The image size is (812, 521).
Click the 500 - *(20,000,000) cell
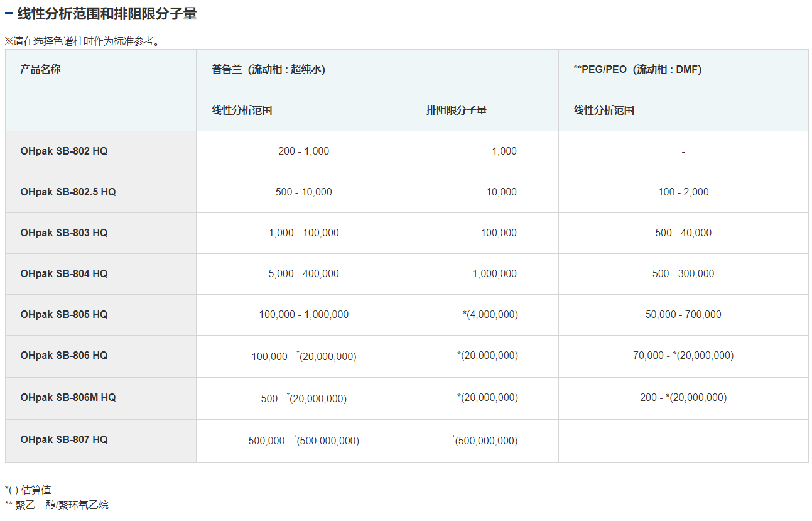point(304,398)
